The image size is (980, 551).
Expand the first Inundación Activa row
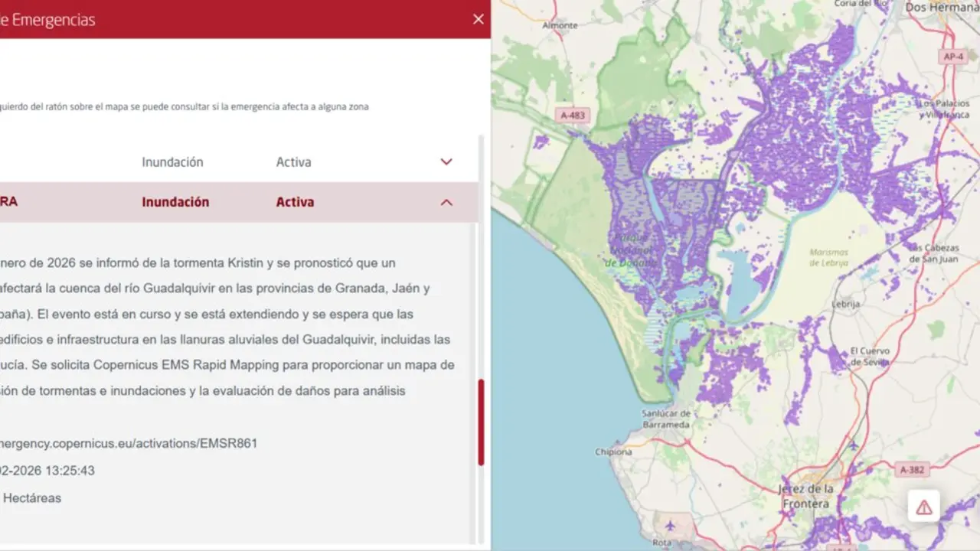(x=446, y=161)
